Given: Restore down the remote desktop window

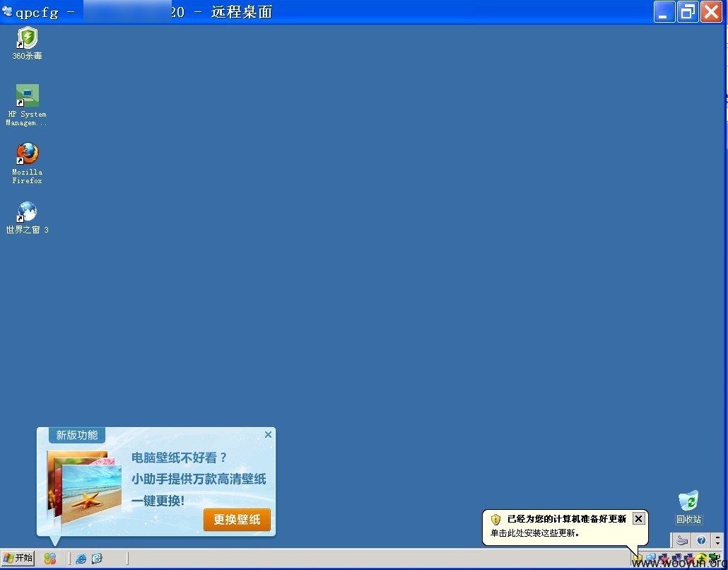Looking at the screenshot, I should coord(688,11).
